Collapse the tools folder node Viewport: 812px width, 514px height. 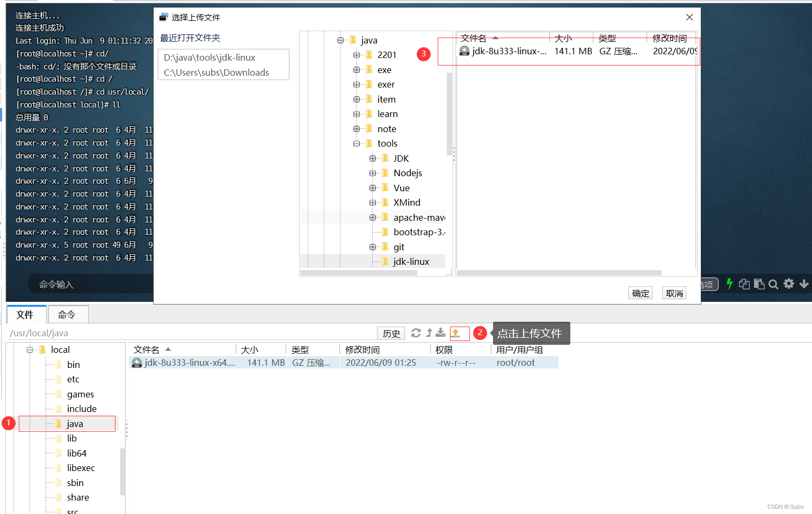(x=356, y=143)
